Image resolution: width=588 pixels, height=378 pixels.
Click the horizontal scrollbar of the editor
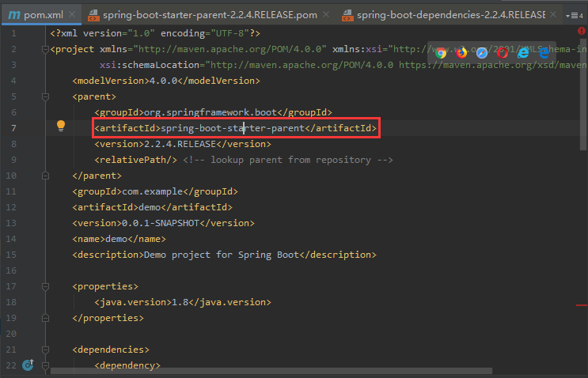point(271,371)
